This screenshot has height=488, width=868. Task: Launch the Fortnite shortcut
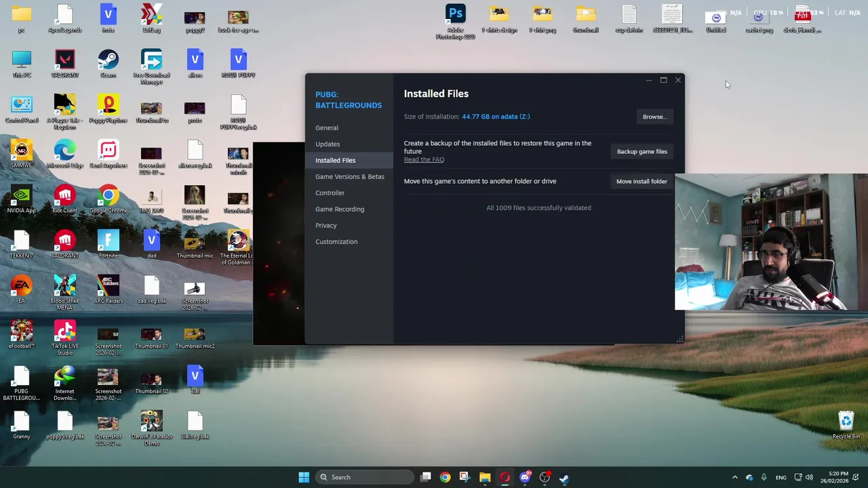tap(108, 245)
